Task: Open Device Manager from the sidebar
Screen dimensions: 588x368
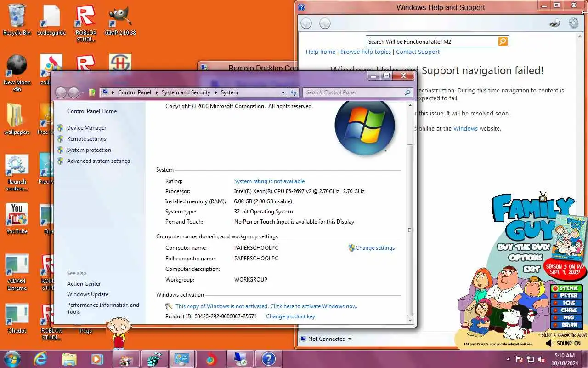Action: coord(86,128)
